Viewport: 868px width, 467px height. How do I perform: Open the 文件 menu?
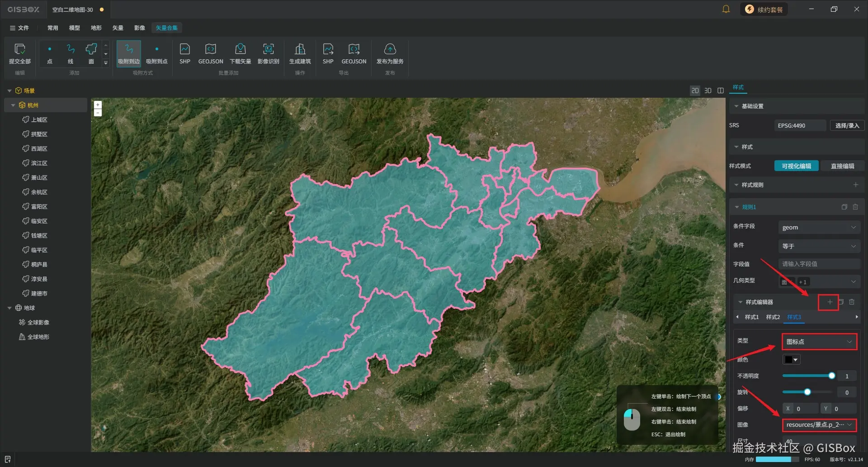tap(19, 28)
